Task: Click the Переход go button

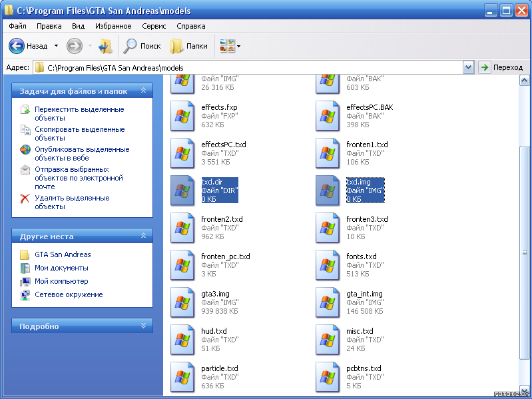Action: click(501, 67)
